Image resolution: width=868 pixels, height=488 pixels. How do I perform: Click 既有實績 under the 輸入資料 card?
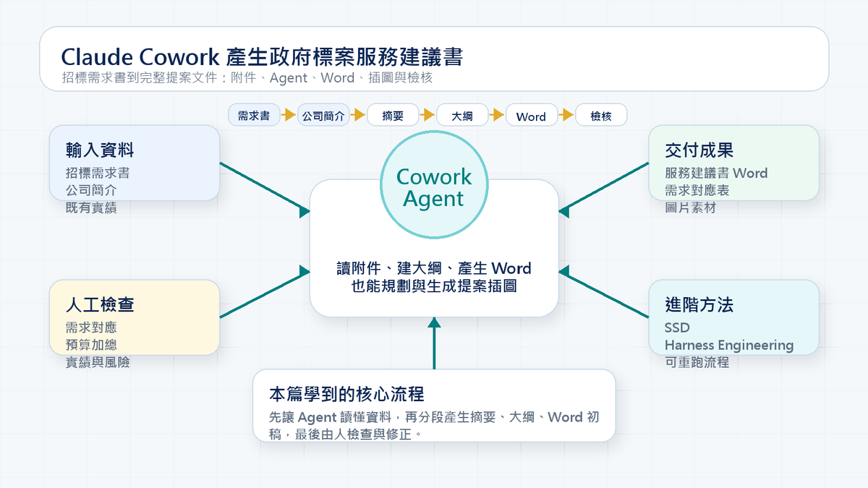(x=91, y=208)
